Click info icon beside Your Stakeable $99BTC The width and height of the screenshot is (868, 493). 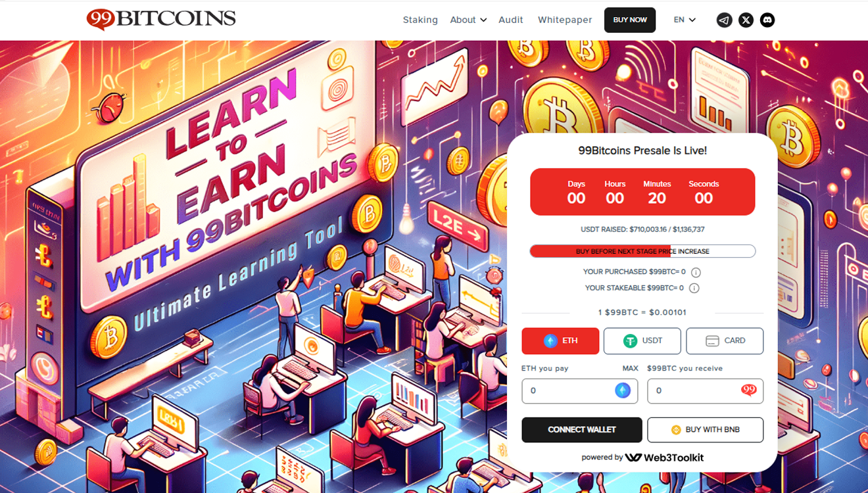pos(694,289)
